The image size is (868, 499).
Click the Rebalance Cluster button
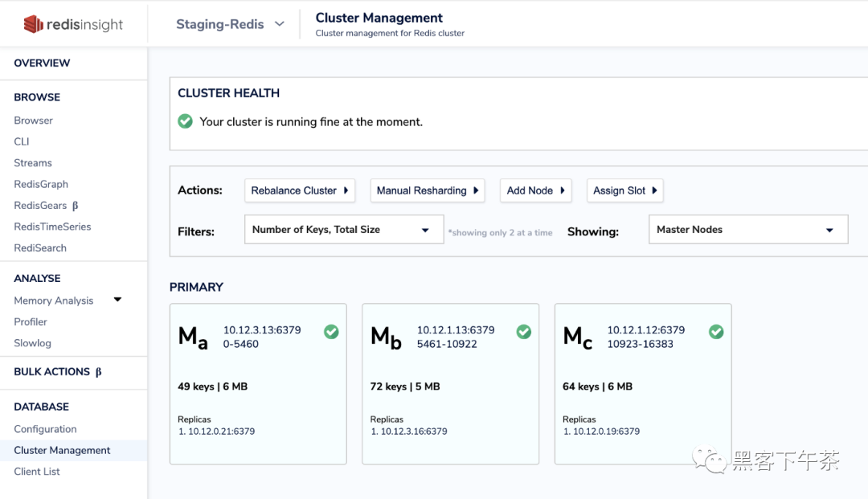tap(301, 190)
